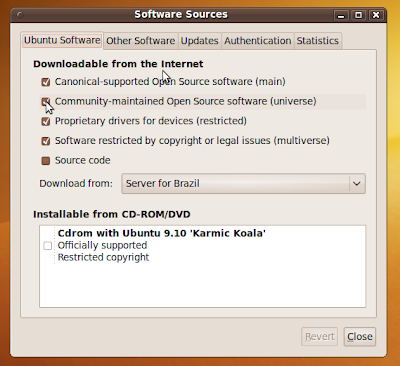Image resolution: width=400 pixels, height=366 pixels.
Task: Click 'Source code' label text
Action: click(x=83, y=160)
